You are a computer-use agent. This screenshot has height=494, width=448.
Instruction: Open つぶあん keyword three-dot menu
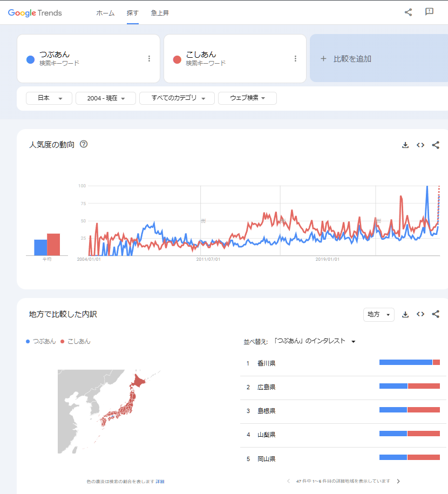149,59
